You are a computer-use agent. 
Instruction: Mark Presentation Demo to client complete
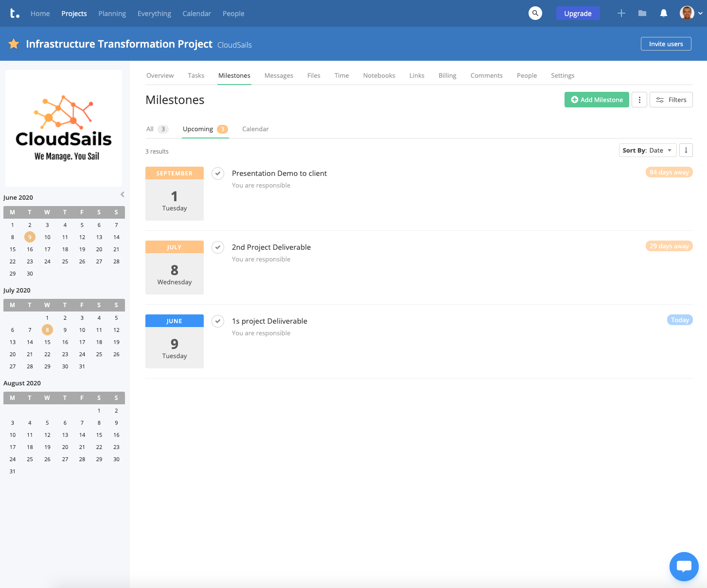point(218,173)
